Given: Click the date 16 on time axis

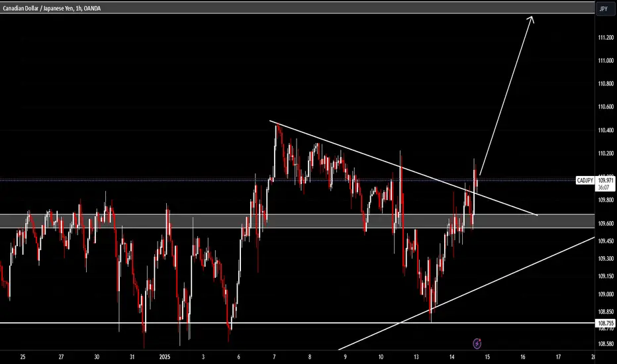Looking at the screenshot, I should tap(522, 357).
